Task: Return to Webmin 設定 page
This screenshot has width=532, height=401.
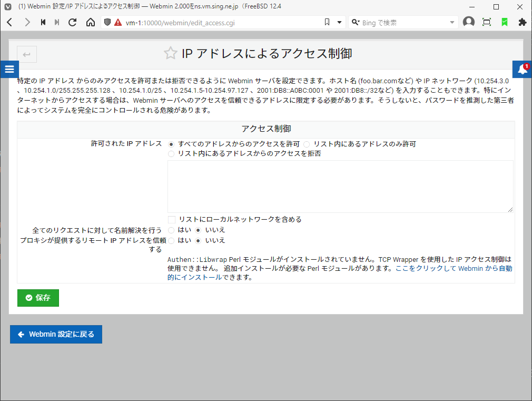Action: point(56,335)
